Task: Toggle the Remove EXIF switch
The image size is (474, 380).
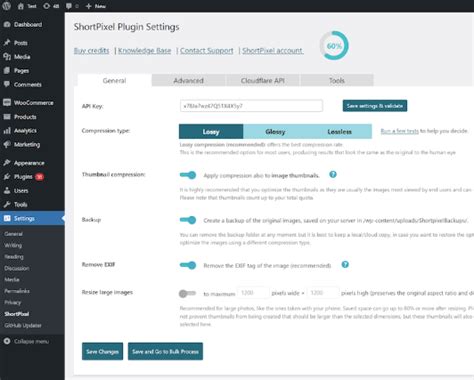Action: click(188, 265)
